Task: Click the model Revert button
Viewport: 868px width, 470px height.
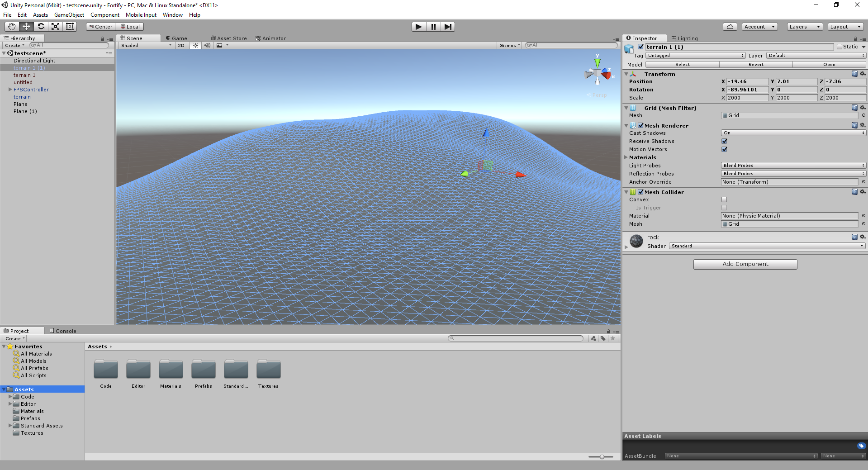Action: (x=756, y=65)
